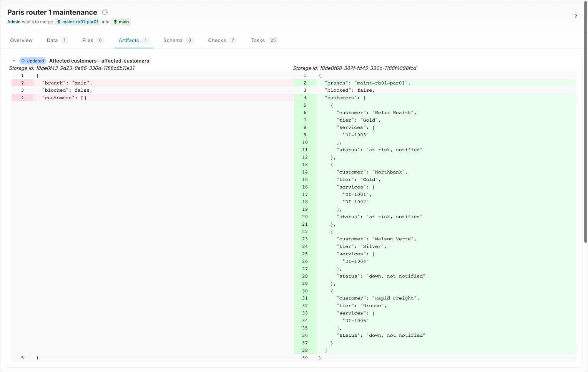Click added line "branch": "maint-rb01-par01"
The height and width of the screenshot is (372, 588).
click(x=435, y=83)
